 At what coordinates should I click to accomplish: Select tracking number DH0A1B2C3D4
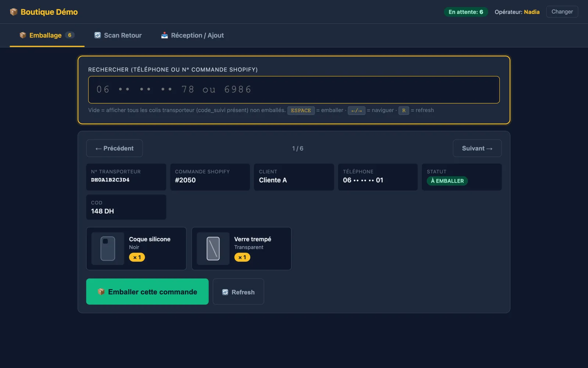[x=110, y=180]
